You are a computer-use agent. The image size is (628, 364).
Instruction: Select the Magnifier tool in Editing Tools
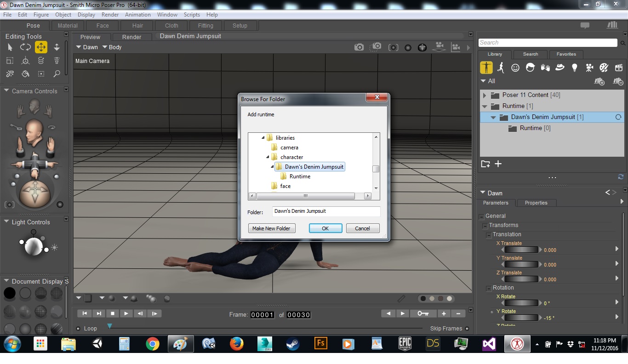pyautogui.click(x=57, y=74)
